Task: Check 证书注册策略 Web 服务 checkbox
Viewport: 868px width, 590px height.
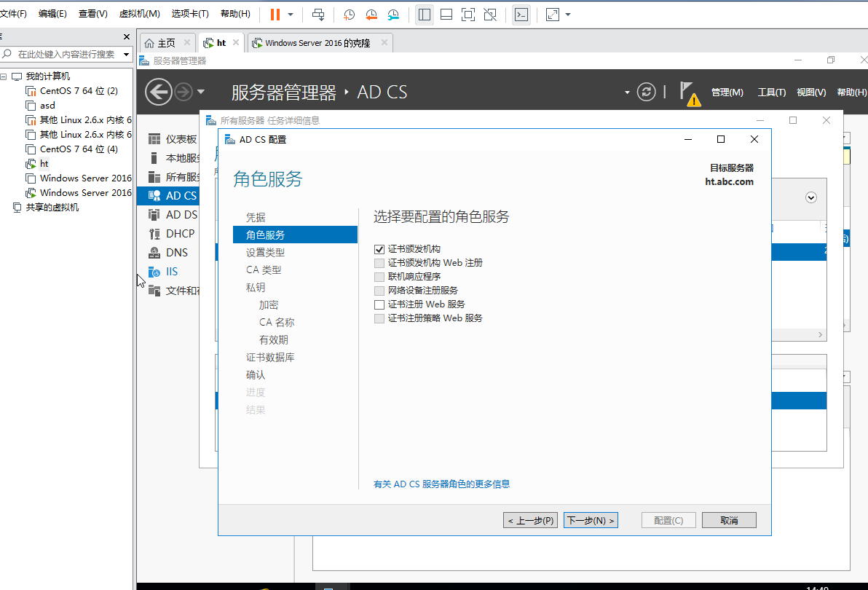Action: [x=379, y=318]
